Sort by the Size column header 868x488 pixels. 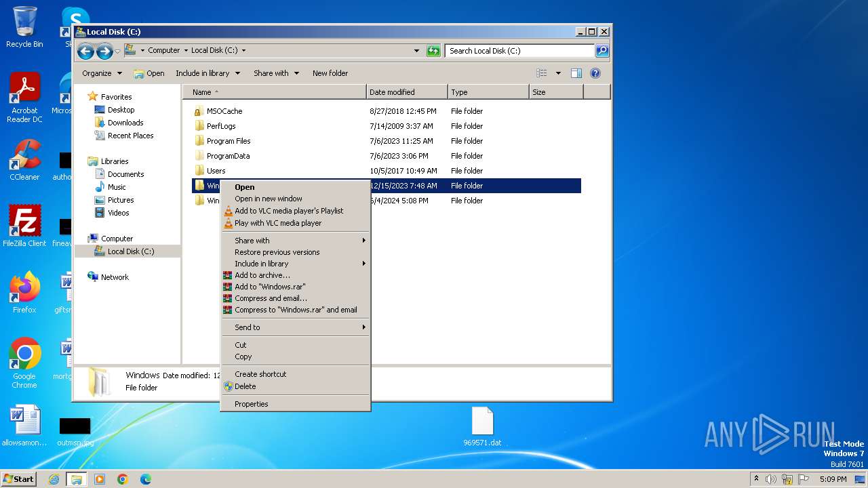556,92
